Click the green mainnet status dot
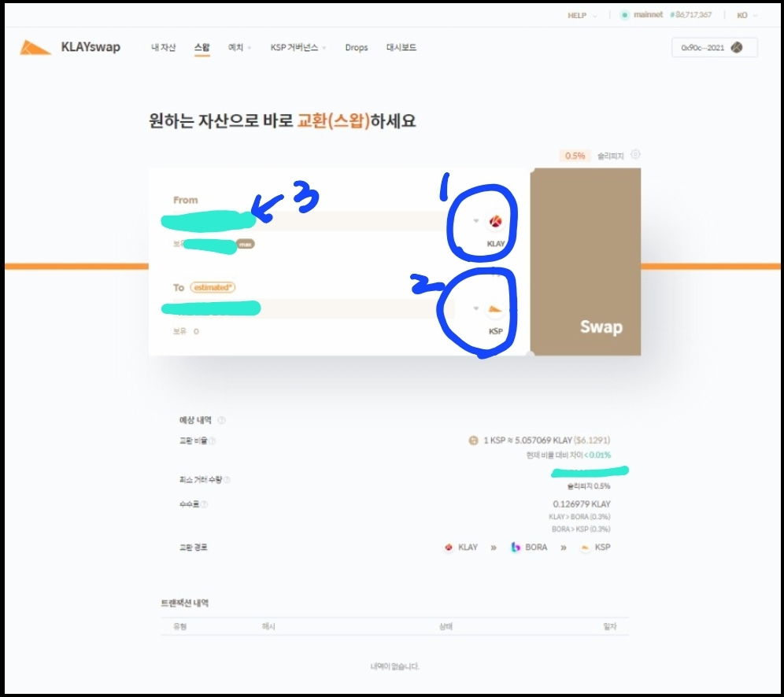Image resolution: width=784 pixels, height=697 pixels. click(x=624, y=15)
